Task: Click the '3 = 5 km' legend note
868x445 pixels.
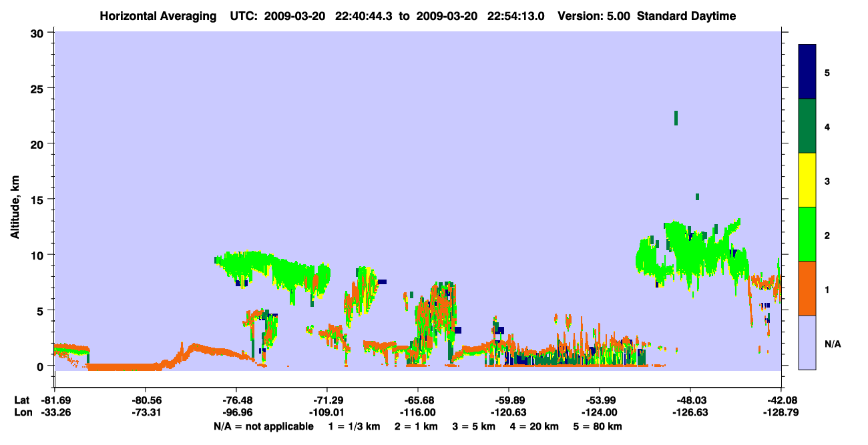Action: click(x=473, y=426)
